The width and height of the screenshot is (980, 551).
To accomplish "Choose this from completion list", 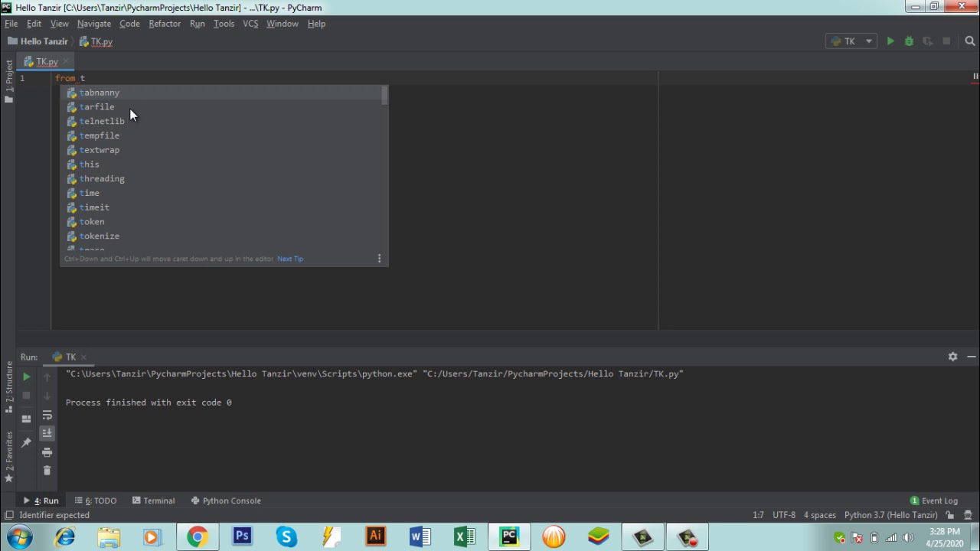I will coord(224,165).
